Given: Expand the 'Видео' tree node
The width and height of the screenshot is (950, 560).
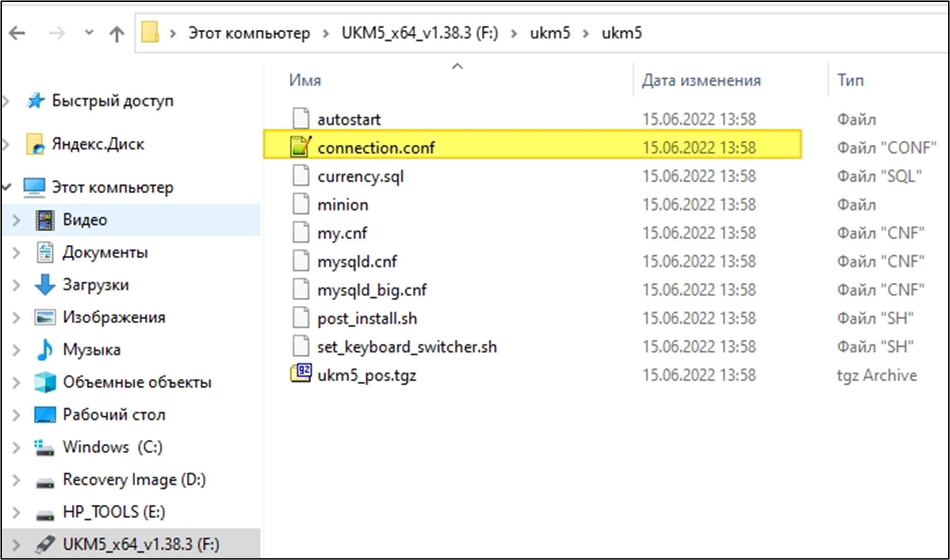Looking at the screenshot, I should pyautogui.click(x=16, y=220).
